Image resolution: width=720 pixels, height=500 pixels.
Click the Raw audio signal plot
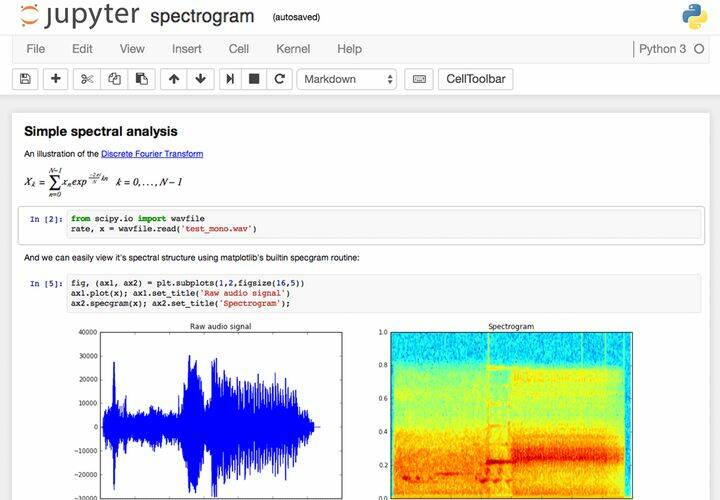pos(221,415)
